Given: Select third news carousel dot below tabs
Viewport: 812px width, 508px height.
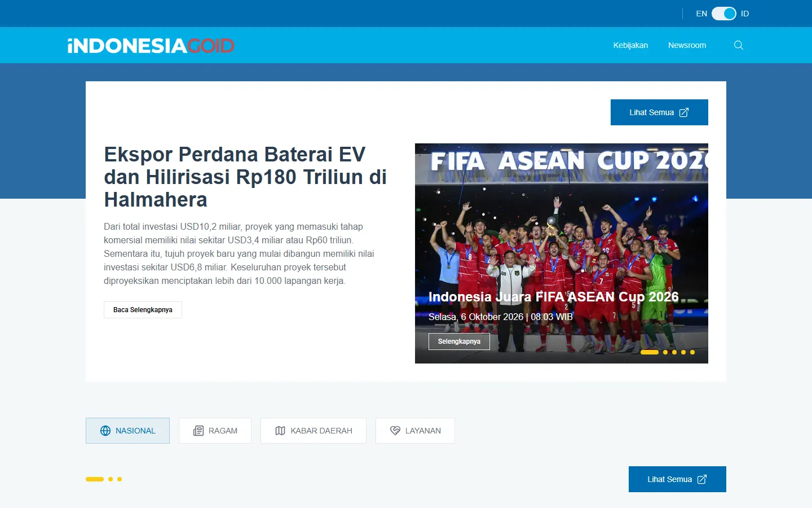Looking at the screenshot, I should (x=120, y=479).
